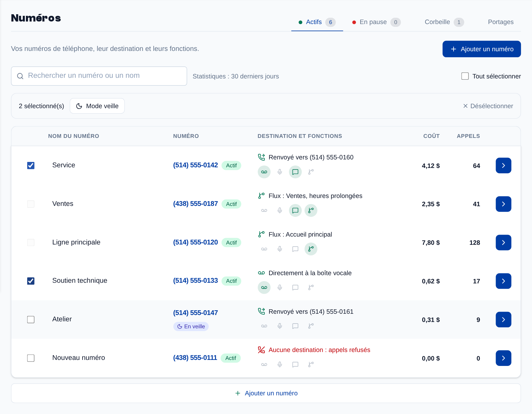Focus the Rechercher un numéro search field
The image size is (532, 414).
[x=99, y=76]
